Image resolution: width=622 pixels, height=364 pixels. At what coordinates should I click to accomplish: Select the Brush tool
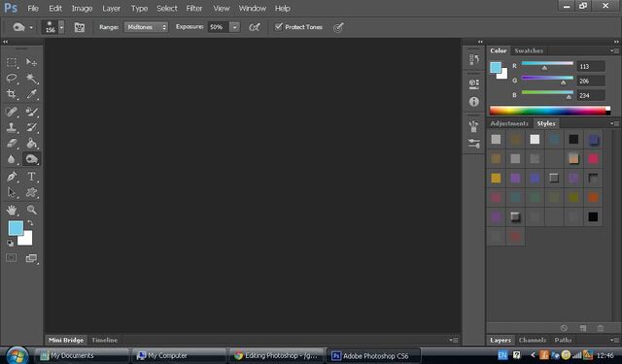(x=31, y=112)
